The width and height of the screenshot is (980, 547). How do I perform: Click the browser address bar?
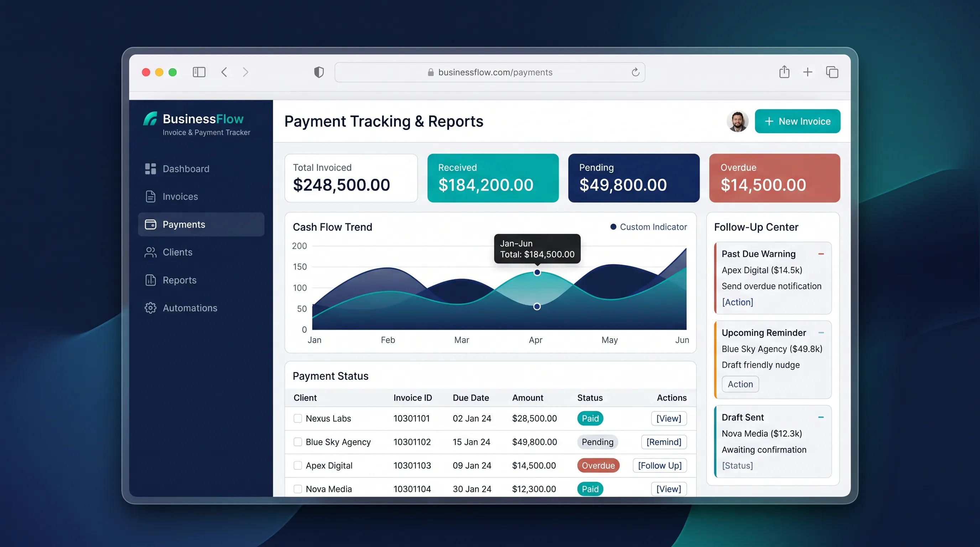coord(490,72)
